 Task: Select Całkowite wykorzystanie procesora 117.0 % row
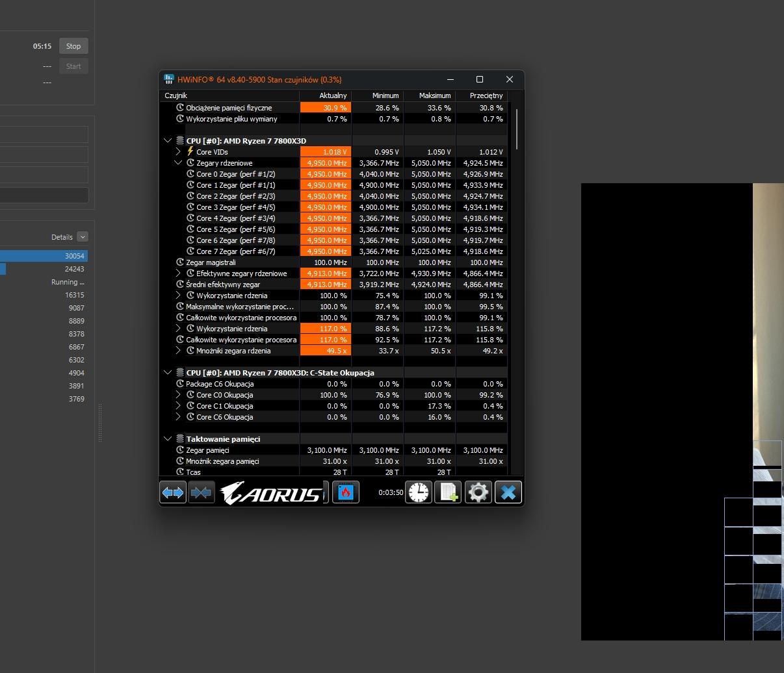coord(333,339)
